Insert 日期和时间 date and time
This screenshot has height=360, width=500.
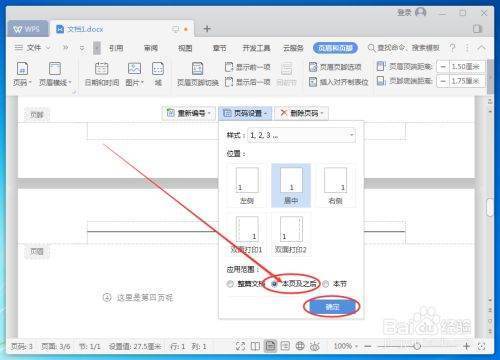(x=102, y=74)
